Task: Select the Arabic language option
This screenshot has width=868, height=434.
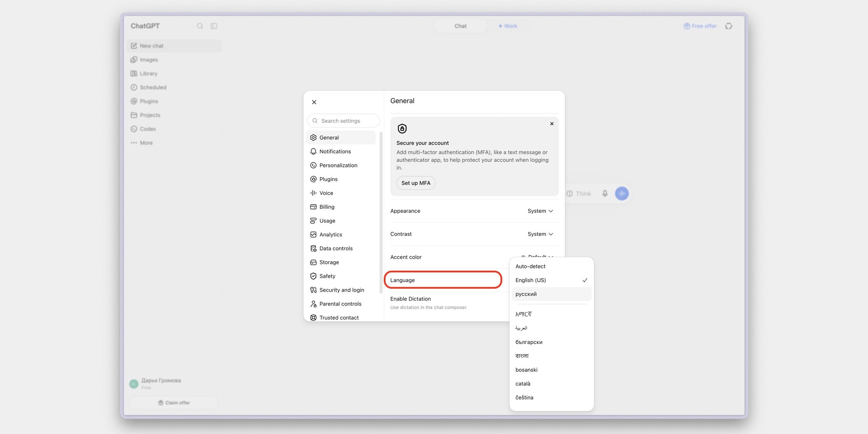Action: click(x=551, y=328)
